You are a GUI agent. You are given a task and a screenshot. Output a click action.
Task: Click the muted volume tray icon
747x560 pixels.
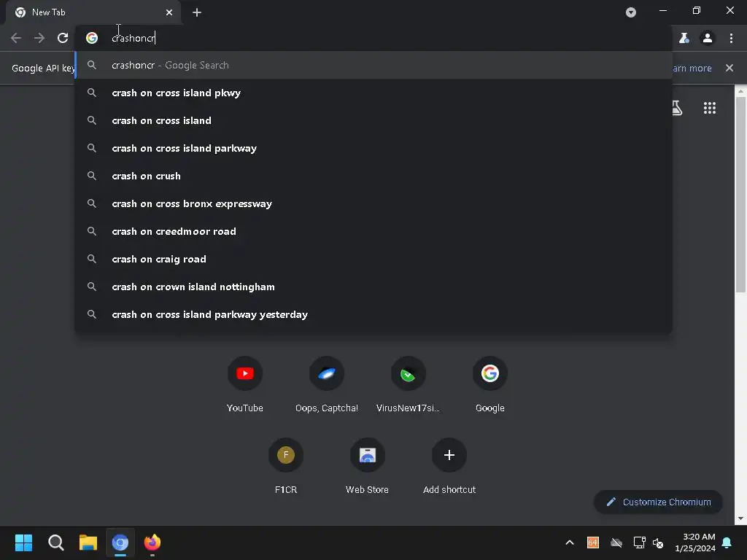[x=658, y=542]
